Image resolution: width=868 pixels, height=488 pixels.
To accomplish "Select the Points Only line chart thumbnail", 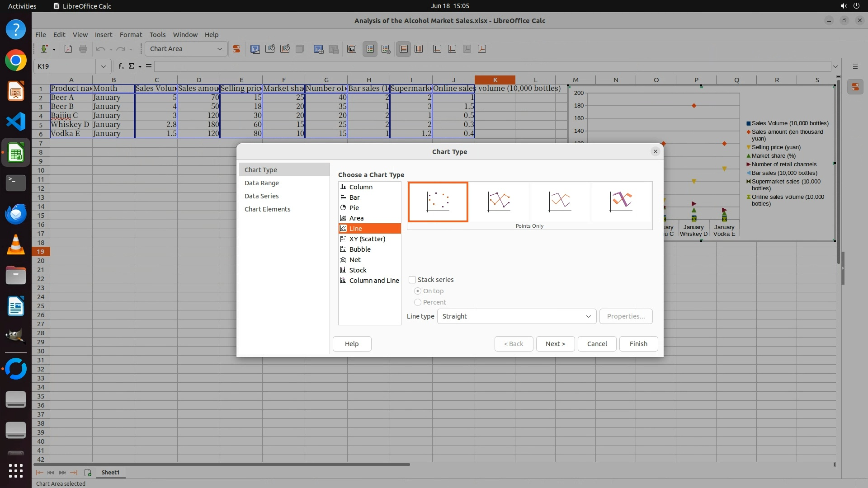I will pos(438,202).
